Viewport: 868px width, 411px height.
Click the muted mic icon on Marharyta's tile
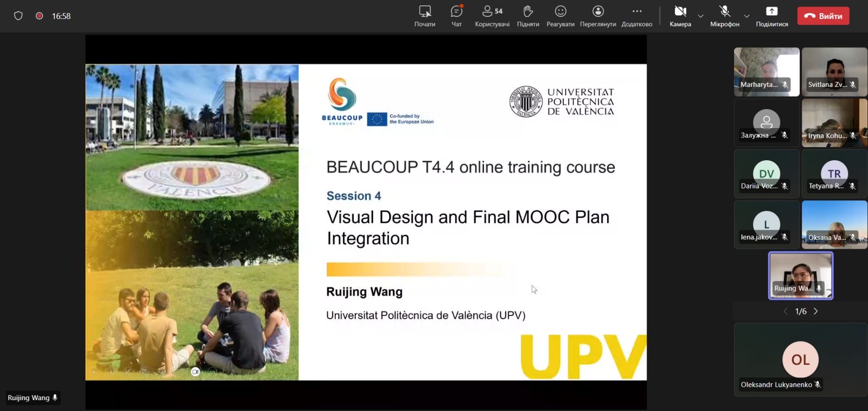tap(785, 85)
